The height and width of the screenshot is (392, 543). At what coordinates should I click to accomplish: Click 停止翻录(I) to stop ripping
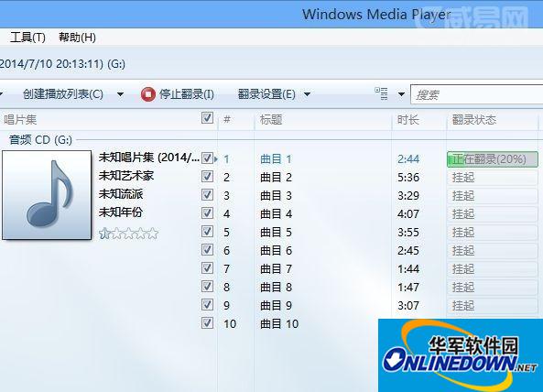pyautogui.click(x=187, y=94)
